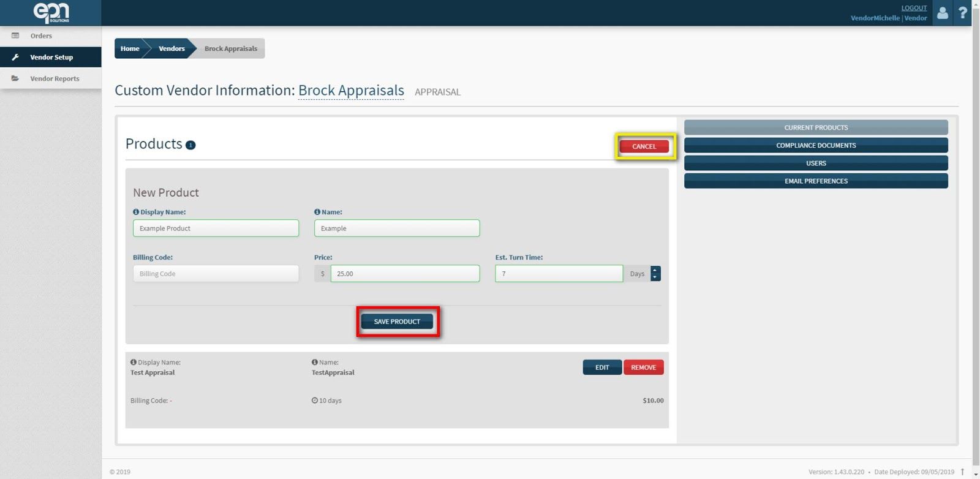Open the user profile icon
Viewport: 980px width, 479px height.
pyautogui.click(x=943, y=13)
